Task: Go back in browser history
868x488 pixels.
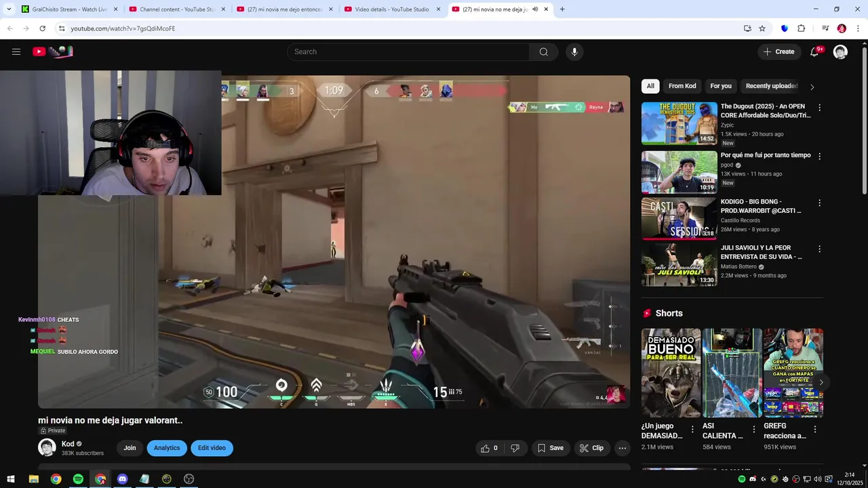Action: point(9,28)
